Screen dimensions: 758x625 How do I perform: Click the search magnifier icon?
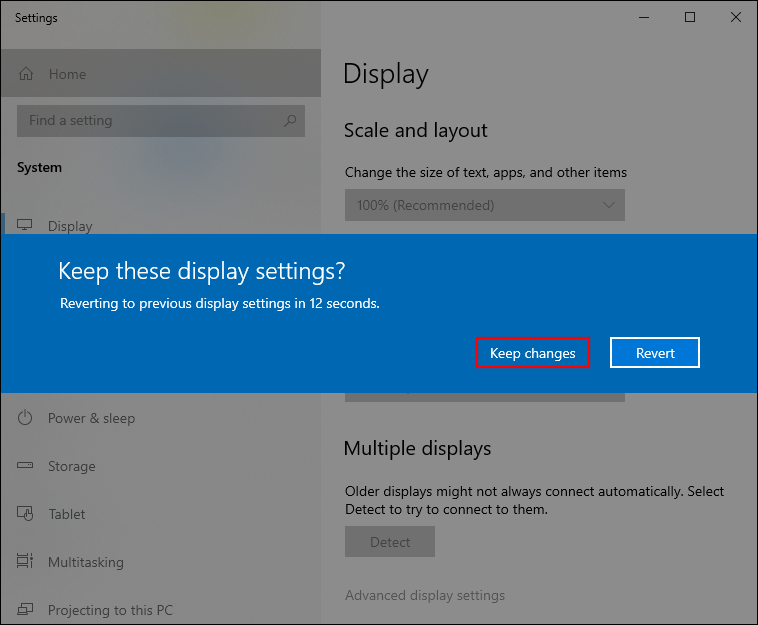click(290, 121)
